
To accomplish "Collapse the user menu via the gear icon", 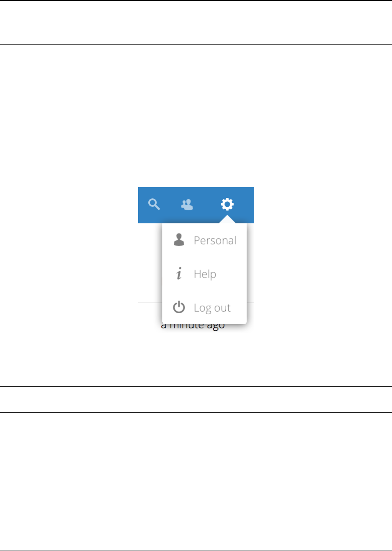I will click(x=227, y=204).
